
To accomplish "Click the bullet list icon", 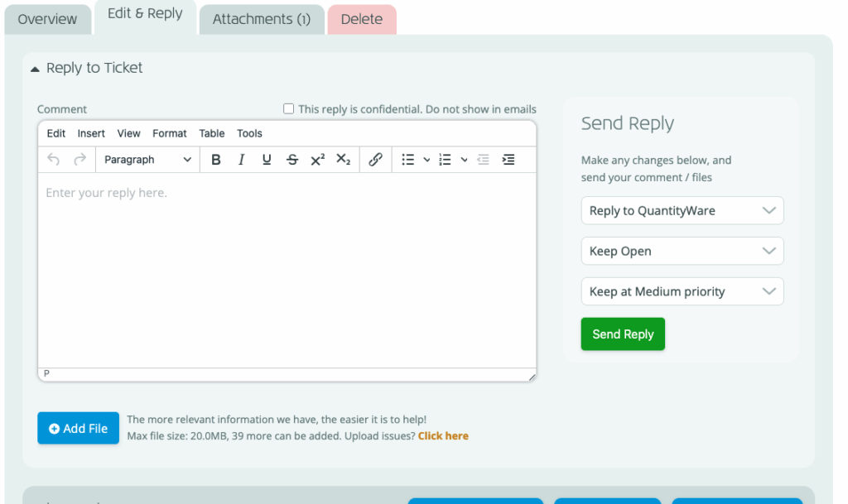I will pyautogui.click(x=407, y=160).
